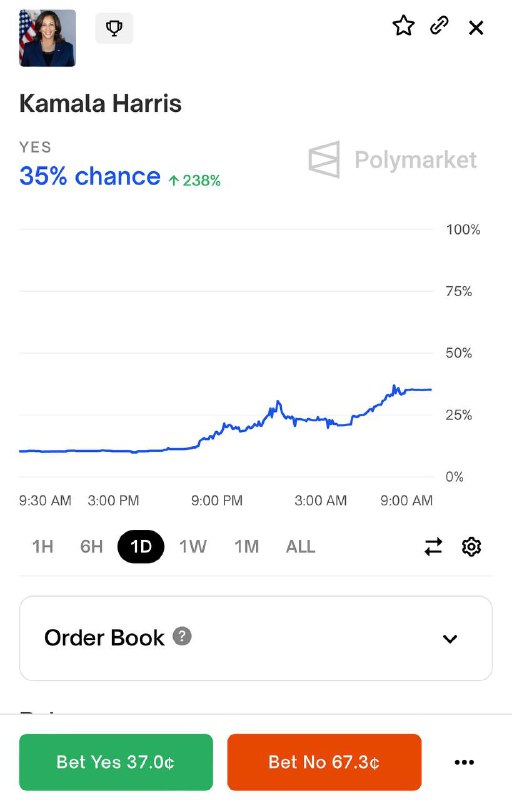Switch chart to 1M range
This screenshot has height=800, width=512.
click(x=246, y=547)
